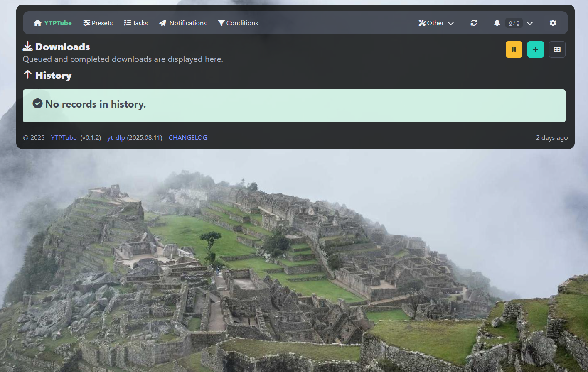This screenshot has height=372, width=588.
Task: Open the CHANGELOG link
Action: point(188,137)
